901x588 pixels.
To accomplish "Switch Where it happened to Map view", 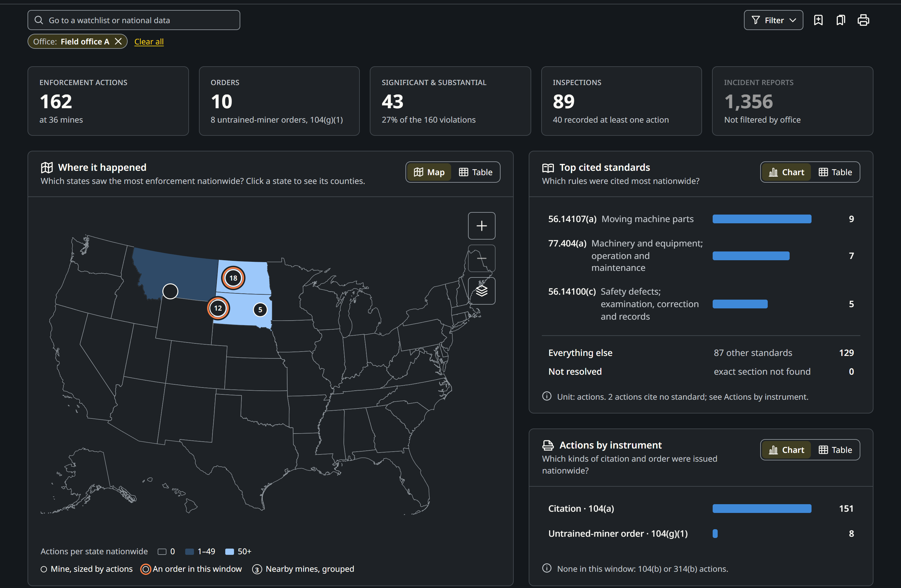I will [429, 172].
